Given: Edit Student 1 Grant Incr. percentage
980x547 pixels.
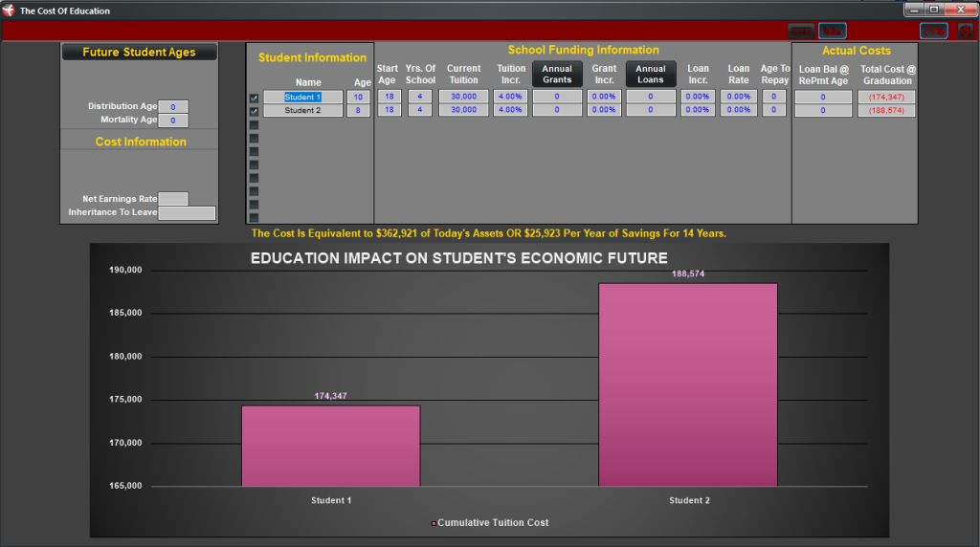Looking at the screenshot, I should coord(604,97).
